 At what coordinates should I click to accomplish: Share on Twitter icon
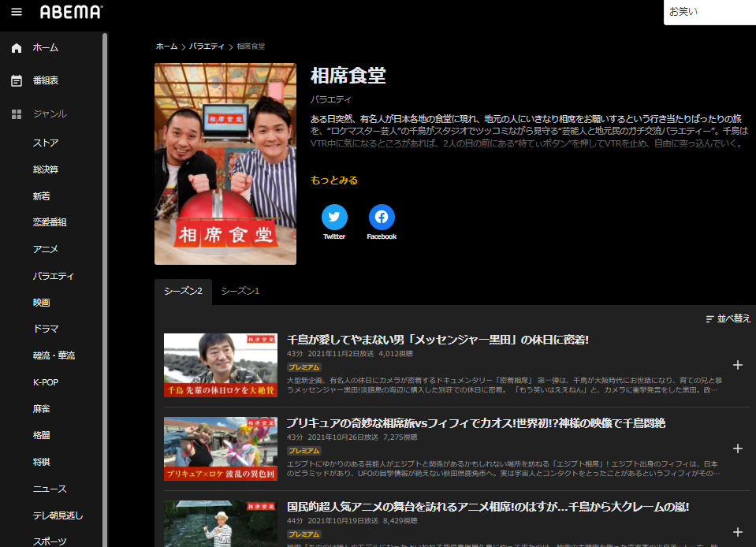tap(334, 217)
